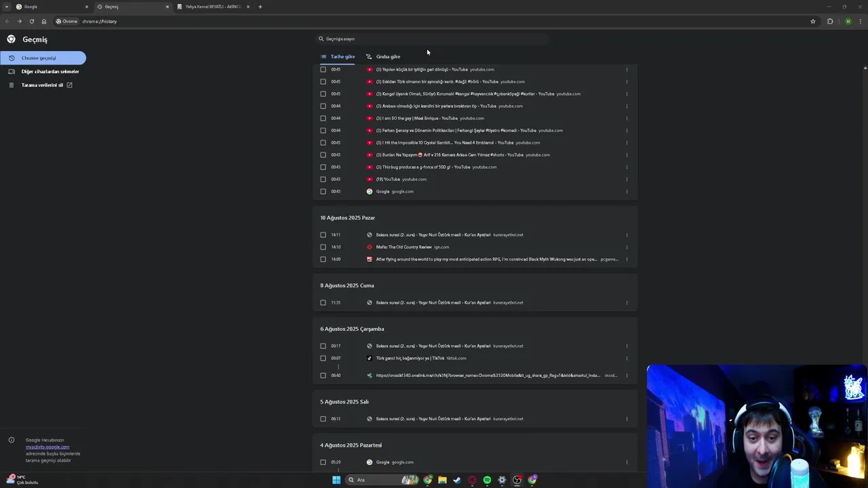Click the IGN favicon of Mafia review entry

370,247
